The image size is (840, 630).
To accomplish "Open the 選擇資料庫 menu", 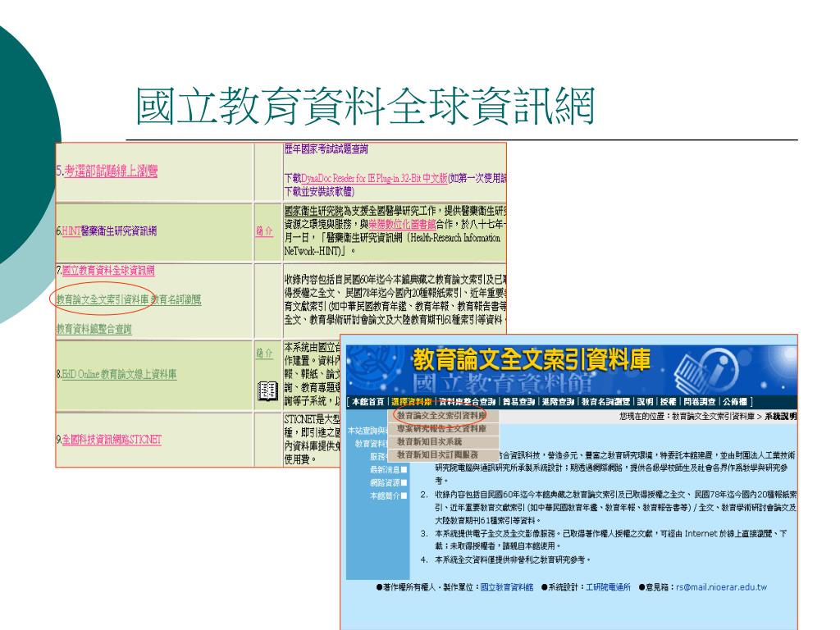I will (412, 402).
